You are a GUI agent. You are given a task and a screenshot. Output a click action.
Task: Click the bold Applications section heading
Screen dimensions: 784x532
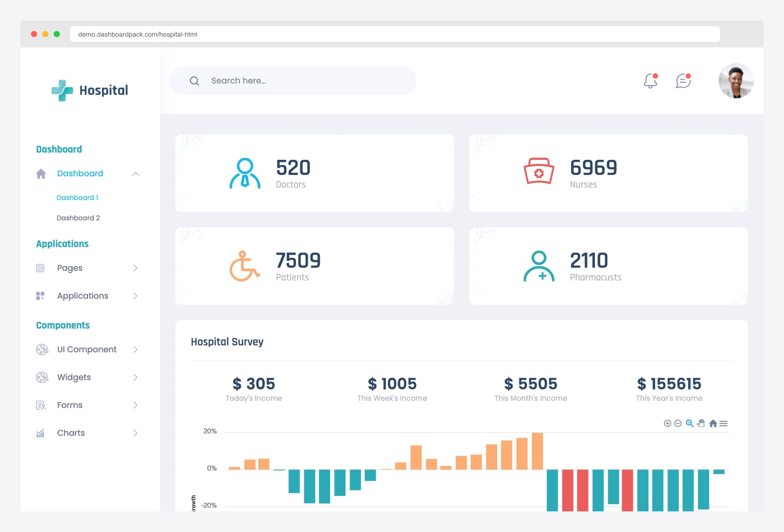(x=62, y=244)
